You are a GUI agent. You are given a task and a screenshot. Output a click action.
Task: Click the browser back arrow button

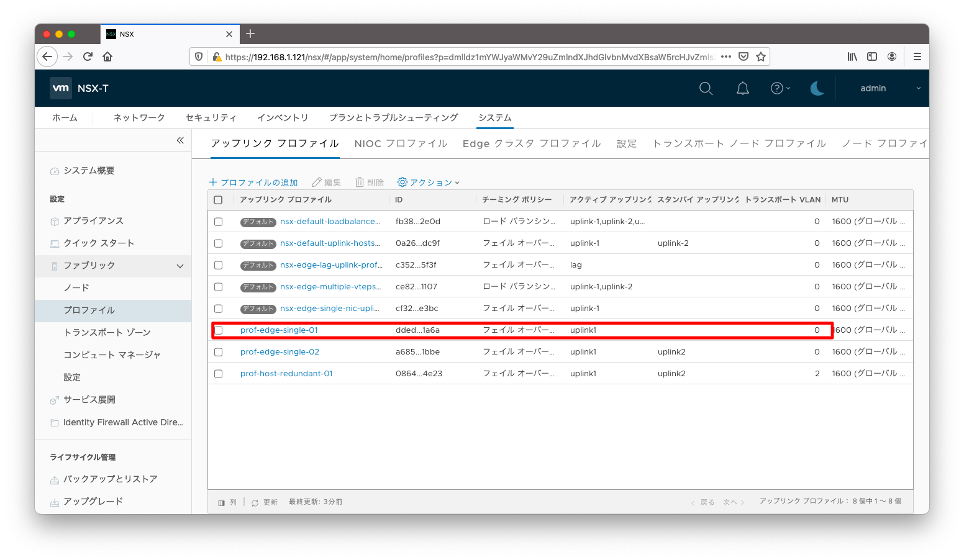pyautogui.click(x=47, y=56)
